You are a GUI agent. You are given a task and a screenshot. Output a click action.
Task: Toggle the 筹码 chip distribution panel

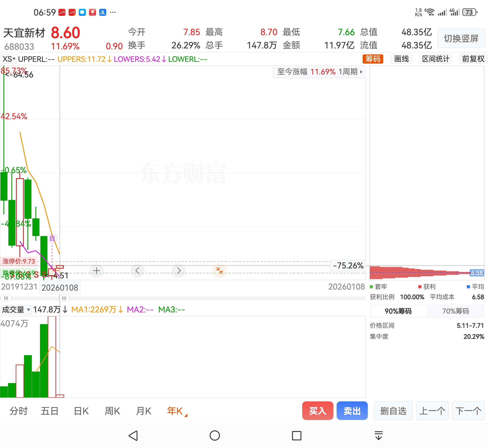373,59
